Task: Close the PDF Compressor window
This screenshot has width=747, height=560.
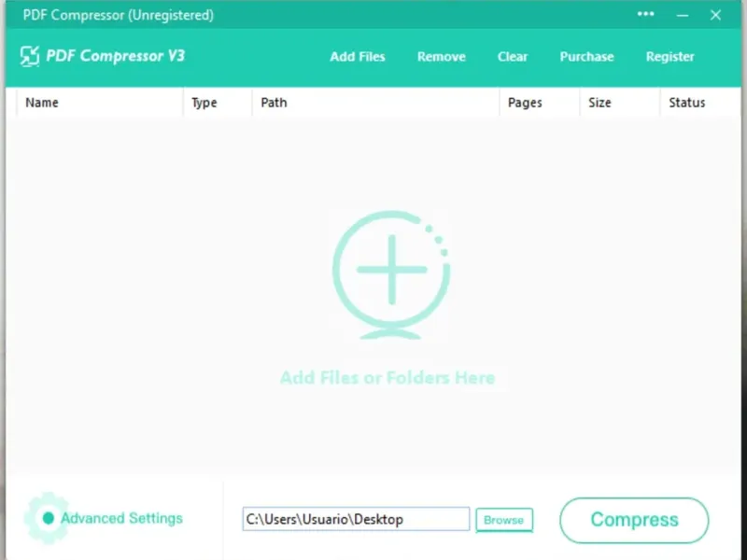Action: tap(715, 15)
